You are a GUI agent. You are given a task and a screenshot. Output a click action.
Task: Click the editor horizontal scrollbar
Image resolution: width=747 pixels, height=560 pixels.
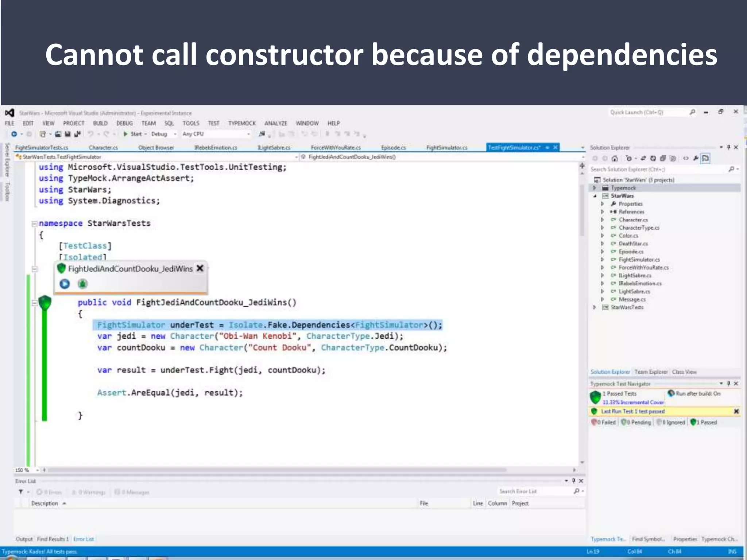(x=277, y=470)
